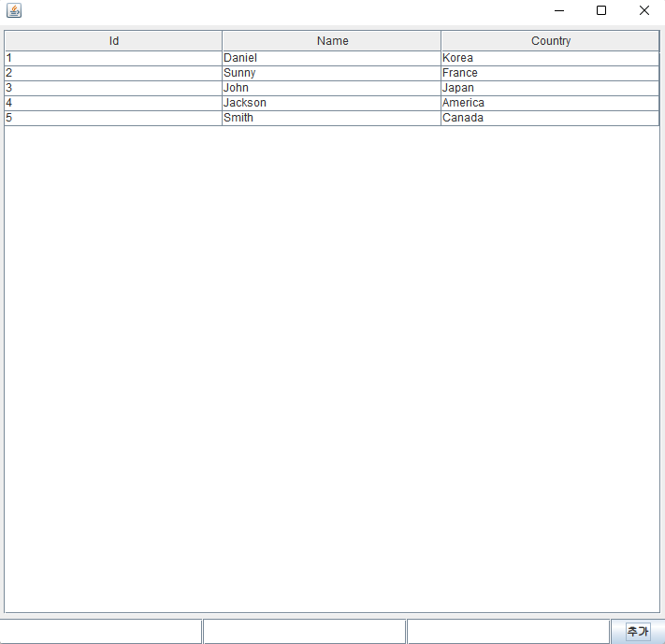Select the cell with name Sunny
This screenshot has width=665, height=644.
tap(332, 73)
